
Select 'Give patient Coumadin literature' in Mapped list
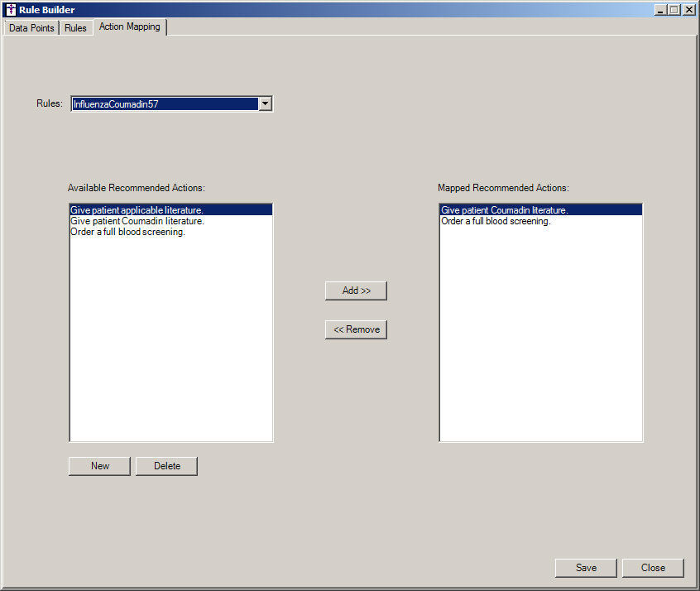click(x=505, y=210)
